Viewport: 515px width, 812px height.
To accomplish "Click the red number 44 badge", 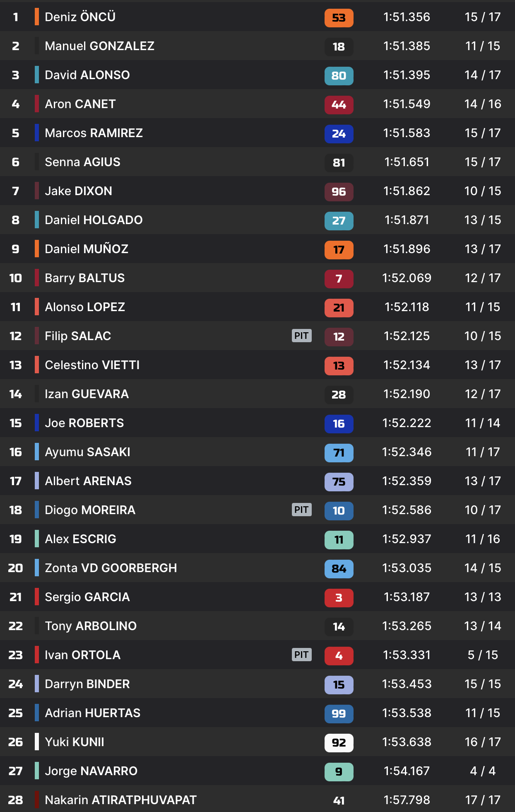I will 339,105.
